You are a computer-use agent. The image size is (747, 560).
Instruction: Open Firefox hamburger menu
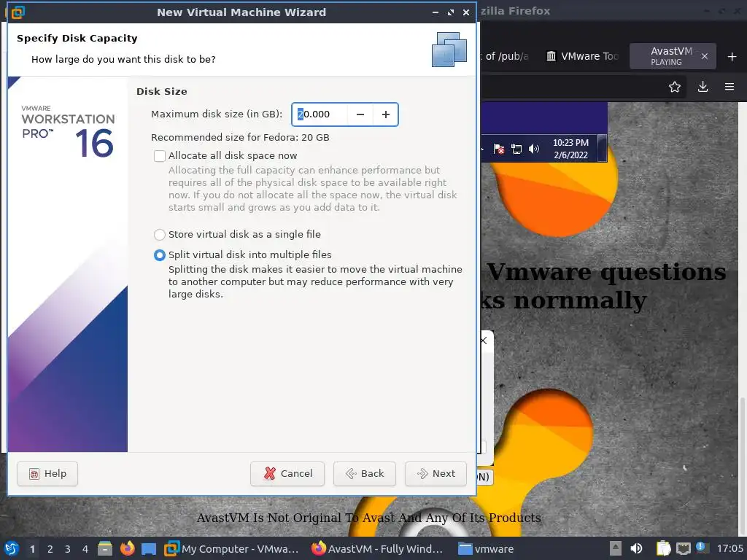(x=729, y=87)
